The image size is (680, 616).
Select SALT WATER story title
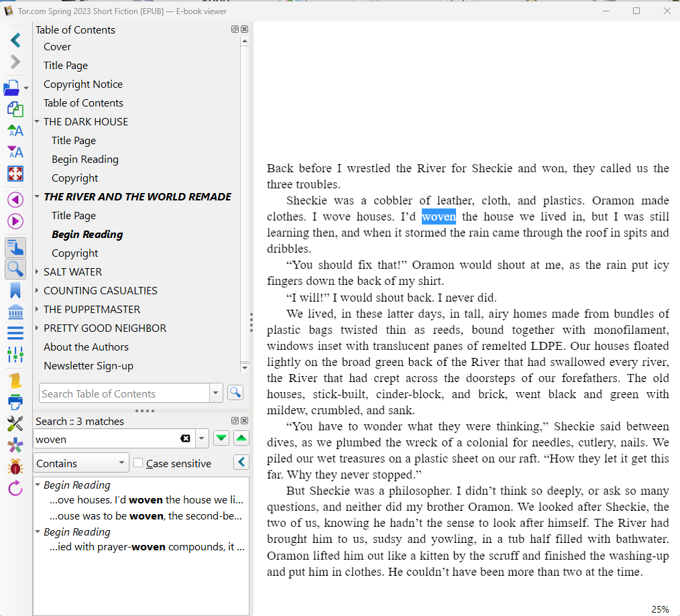click(73, 271)
